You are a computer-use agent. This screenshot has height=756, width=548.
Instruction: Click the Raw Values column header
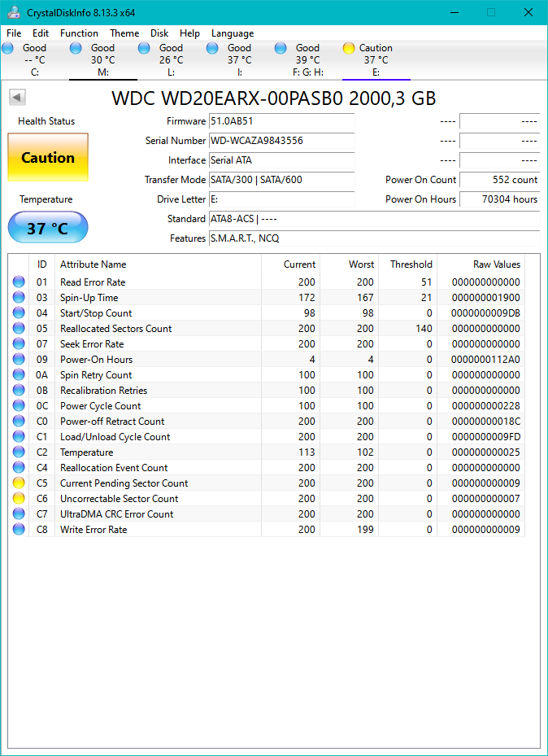[496, 264]
